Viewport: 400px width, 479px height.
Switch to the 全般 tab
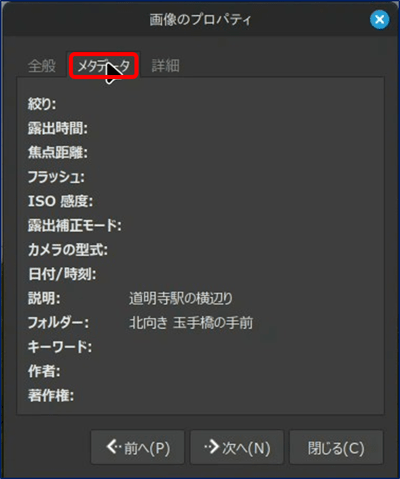pos(42,66)
